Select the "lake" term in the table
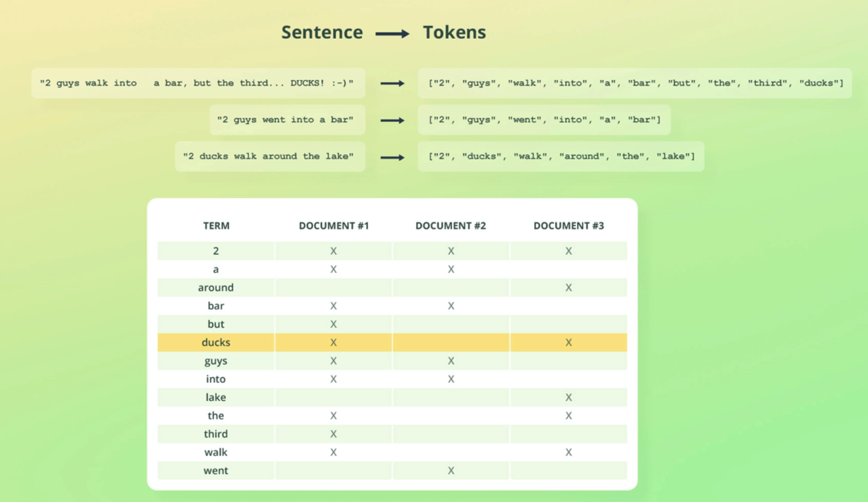Screen dimensions: 868x502 pos(216,398)
